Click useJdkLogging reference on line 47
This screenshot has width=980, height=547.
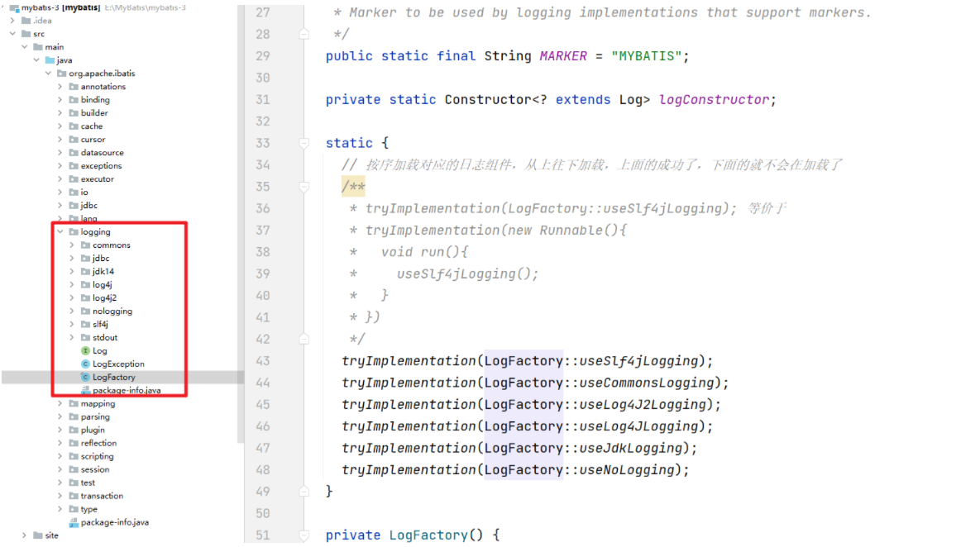[x=631, y=449]
